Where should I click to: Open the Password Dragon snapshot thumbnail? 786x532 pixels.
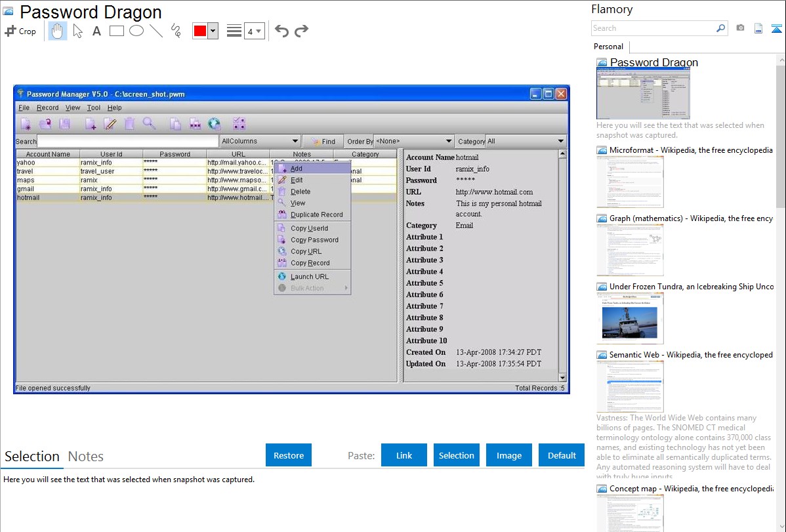(x=643, y=93)
